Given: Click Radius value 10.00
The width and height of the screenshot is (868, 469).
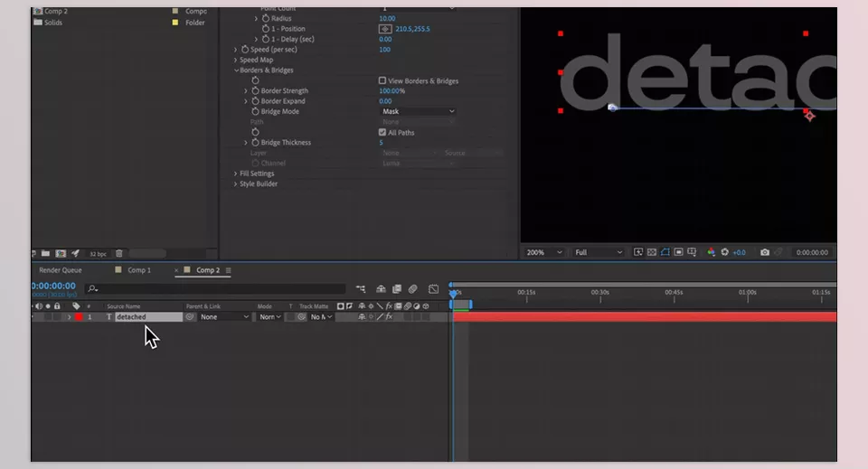Looking at the screenshot, I should 387,18.
